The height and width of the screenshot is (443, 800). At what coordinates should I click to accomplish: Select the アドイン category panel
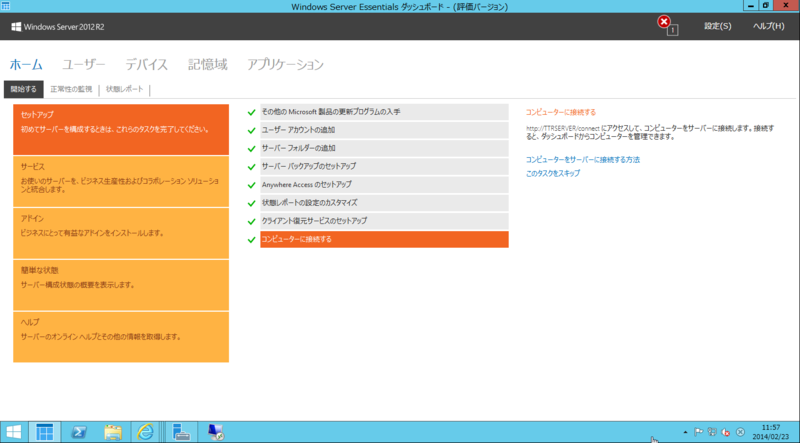click(121, 233)
